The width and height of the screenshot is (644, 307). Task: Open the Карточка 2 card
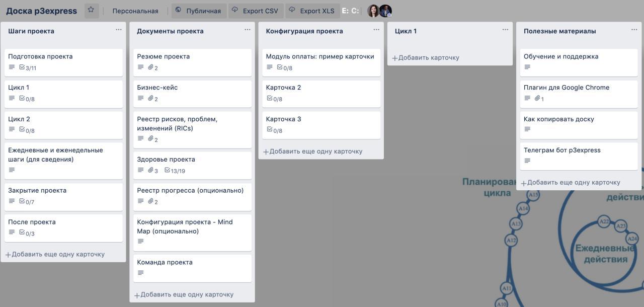click(321, 94)
